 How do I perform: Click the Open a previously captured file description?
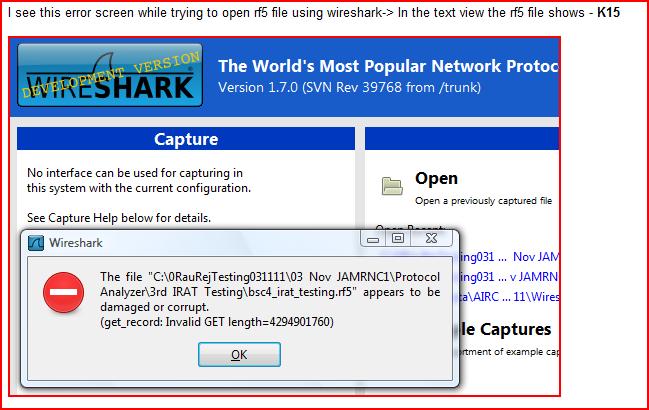(x=484, y=199)
